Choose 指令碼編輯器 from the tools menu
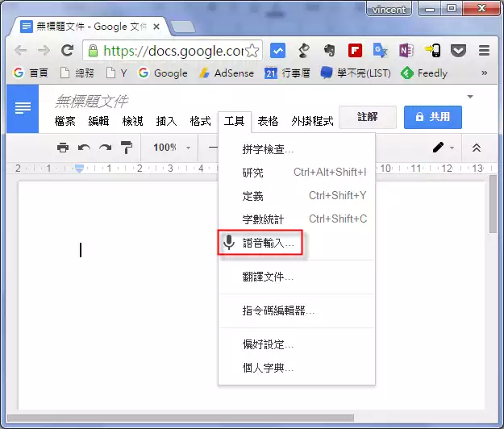This screenshot has width=504, height=429. (x=297, y=310)
